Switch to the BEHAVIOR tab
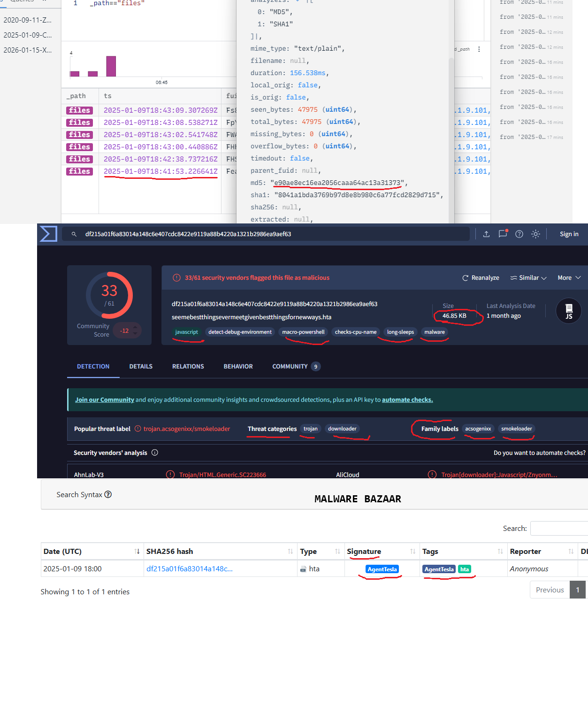This screenshot has width=588, height=714. tap(238, 366)
